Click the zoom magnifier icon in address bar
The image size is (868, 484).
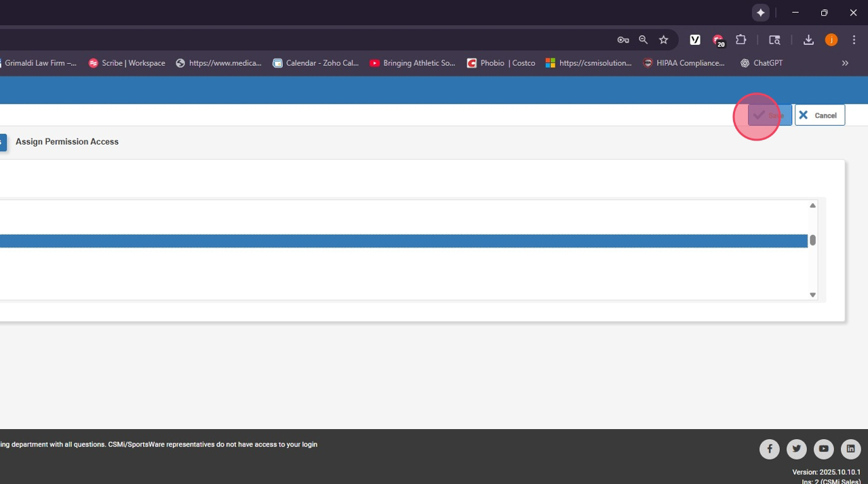[x=643, y=40]
